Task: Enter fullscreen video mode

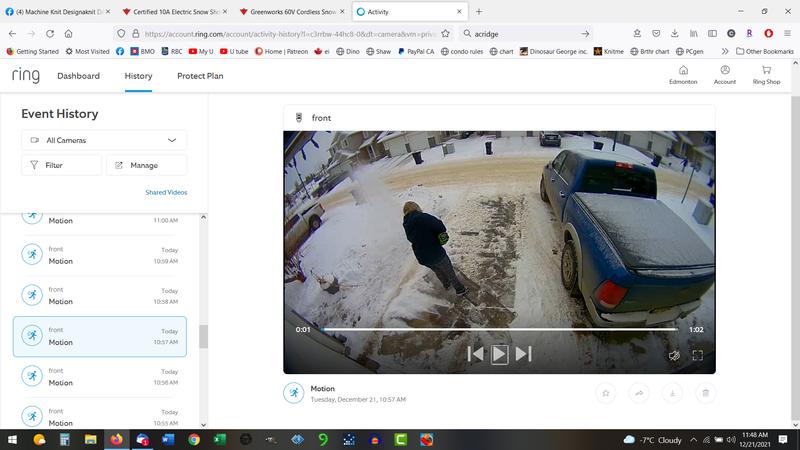Action: pos(697,356)
